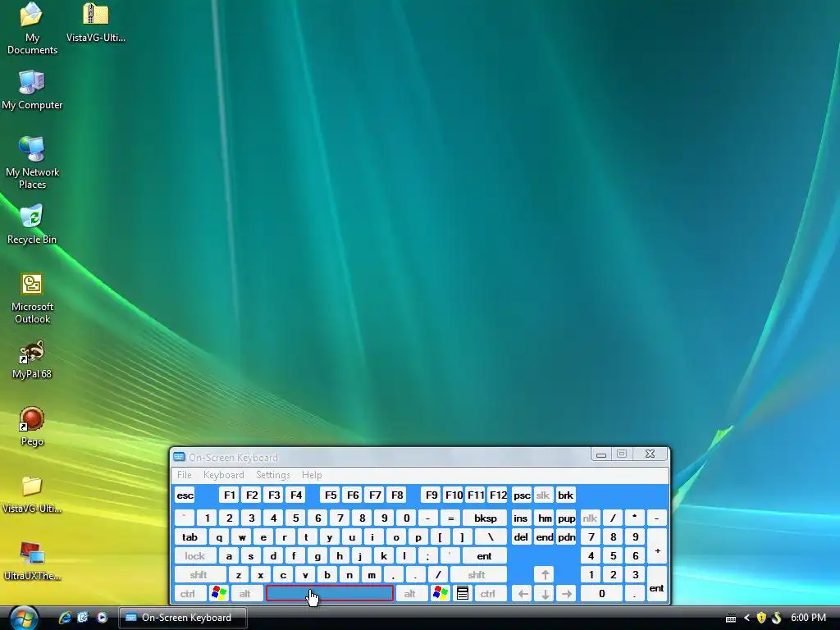Click the clock showing 6:00 PM

(x=808, y=618)
